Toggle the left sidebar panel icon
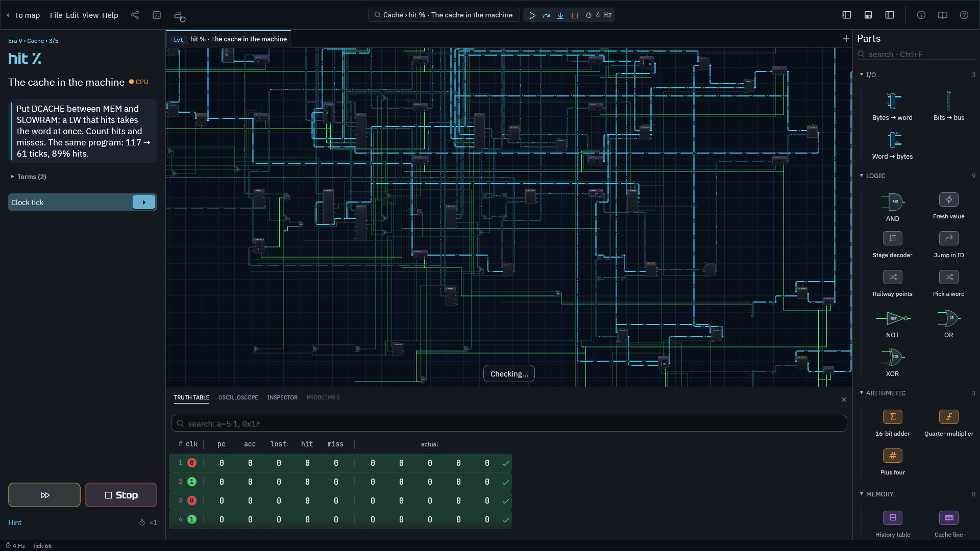Screen dimensions: 980x551 [847, 15]
